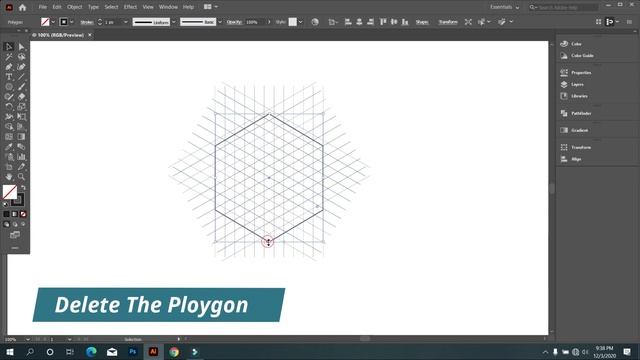Select the Scale tool
The width and height of the screenshot is (640, 360).
coord(21,107)
